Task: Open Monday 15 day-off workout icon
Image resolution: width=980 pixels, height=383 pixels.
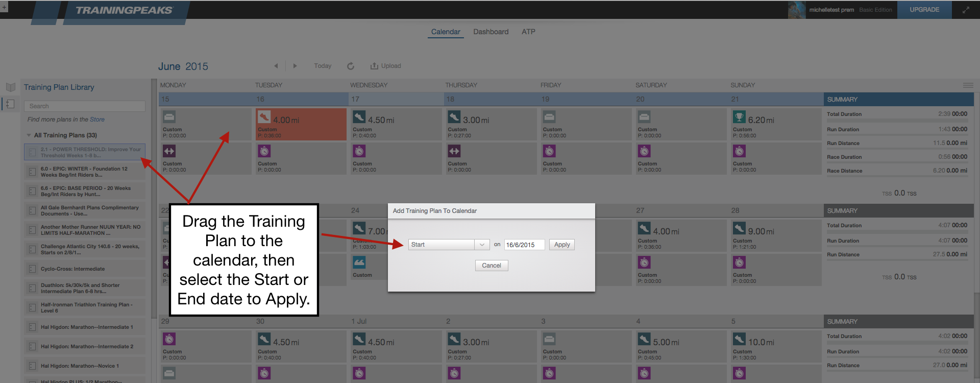Action: 169,117
